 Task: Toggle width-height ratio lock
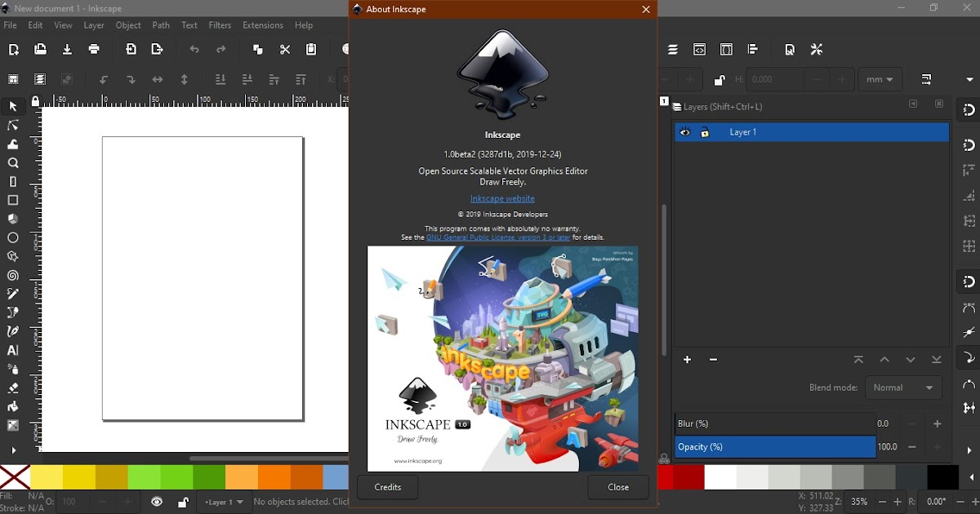[x=719, y=80]
